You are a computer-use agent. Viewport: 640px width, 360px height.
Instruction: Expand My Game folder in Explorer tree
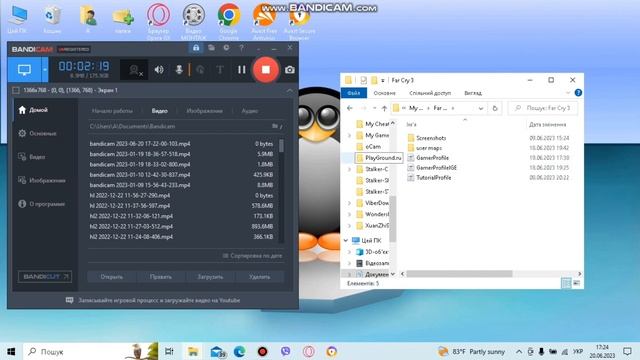coord(349,136)
